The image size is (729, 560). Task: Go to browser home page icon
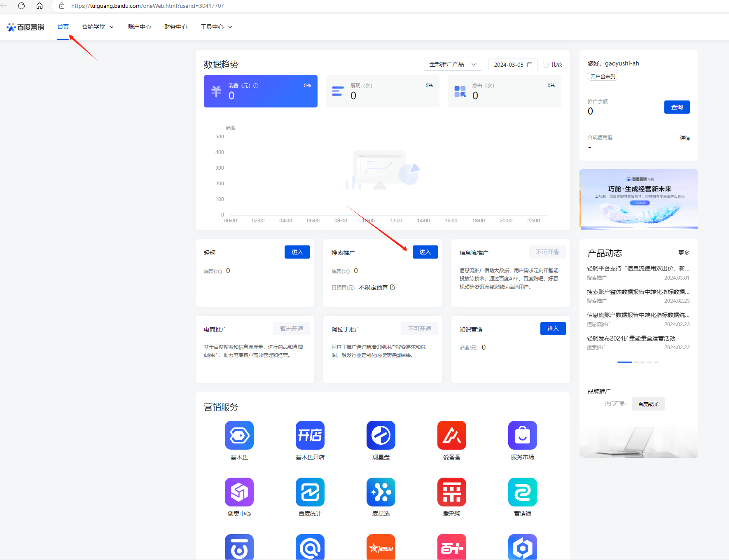[x=40, y=6]
